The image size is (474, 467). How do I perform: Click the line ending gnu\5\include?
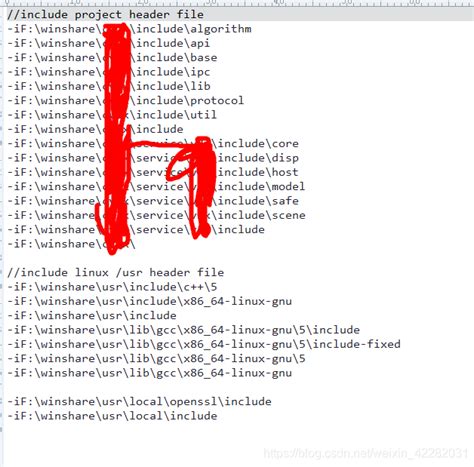coord(184,330)
